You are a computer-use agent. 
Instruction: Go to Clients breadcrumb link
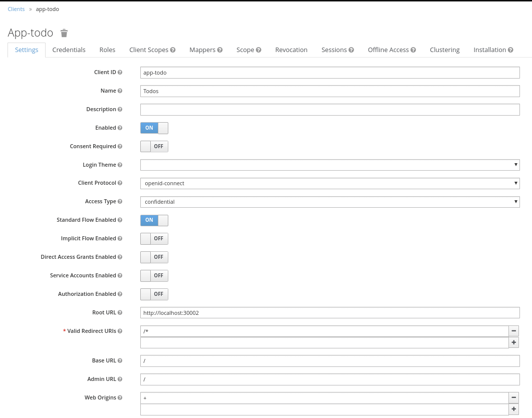click(x=16, y=9)
